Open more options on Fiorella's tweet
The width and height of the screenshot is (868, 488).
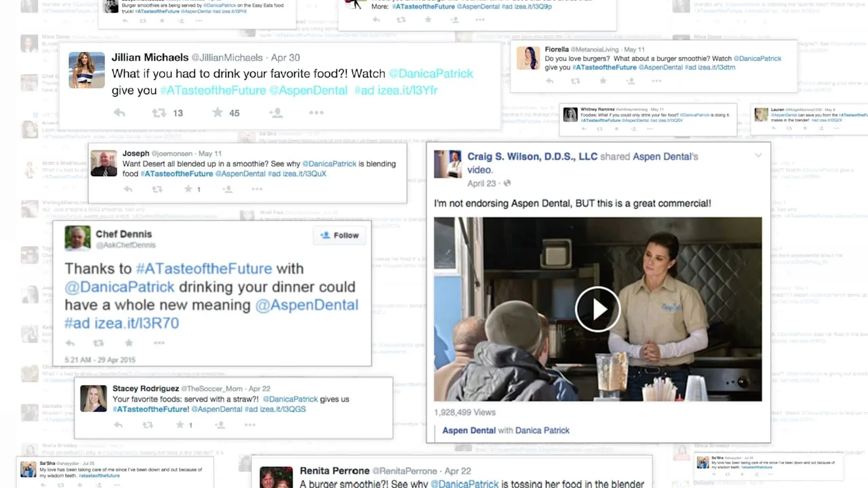656,81
